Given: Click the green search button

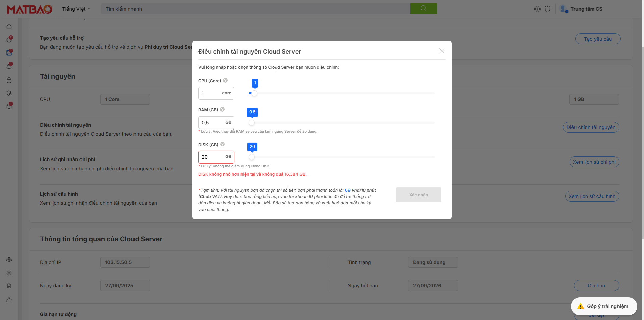Looking at the screenshot, I should click(x=423, y=9).
